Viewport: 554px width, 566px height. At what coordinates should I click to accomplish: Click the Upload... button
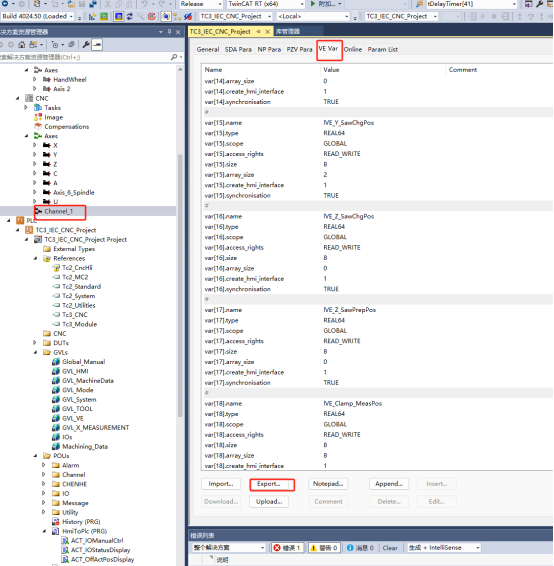269,501
